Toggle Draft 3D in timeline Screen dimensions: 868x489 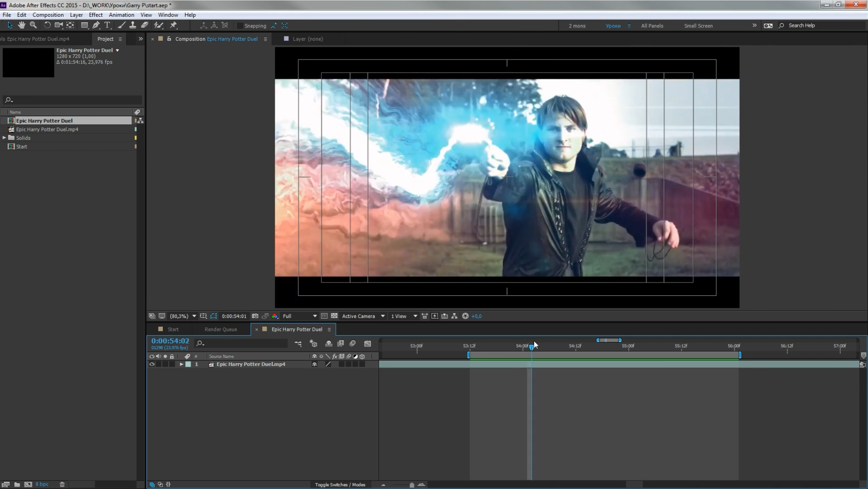[x=313, y=343]
